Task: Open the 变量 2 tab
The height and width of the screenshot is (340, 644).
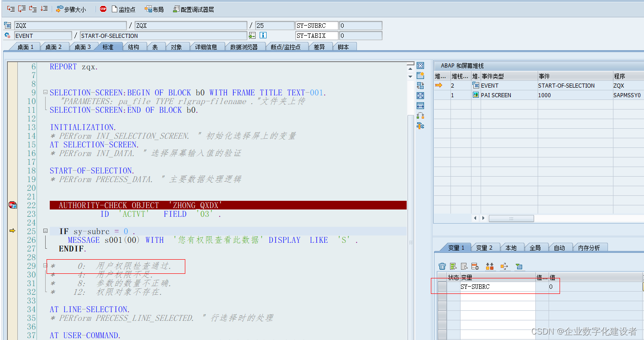Action: 484,247
